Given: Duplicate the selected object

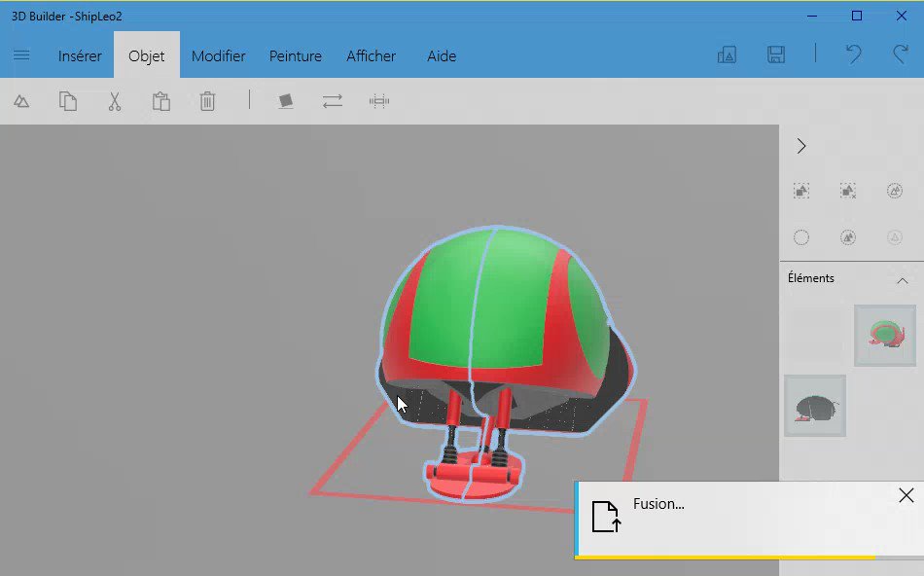Looking at the screenshot, I should [x=21, y=101].
